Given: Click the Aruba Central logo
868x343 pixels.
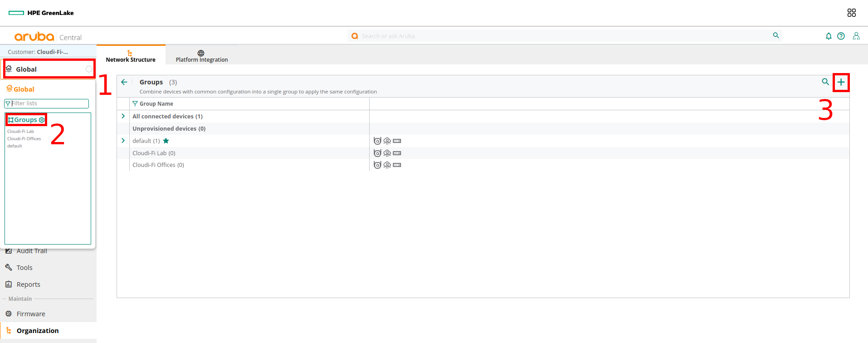Looking at the screenshot, I should pos(48,37).
